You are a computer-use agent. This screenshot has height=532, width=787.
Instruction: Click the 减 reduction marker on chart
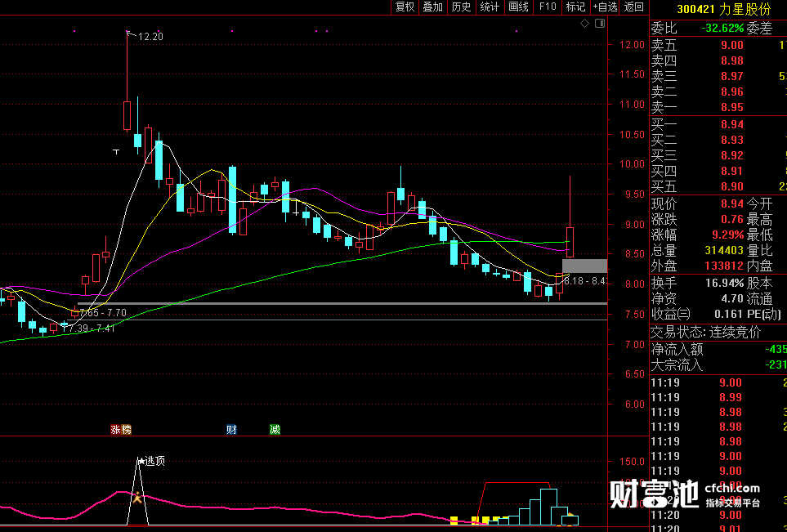tap(275, 430)
